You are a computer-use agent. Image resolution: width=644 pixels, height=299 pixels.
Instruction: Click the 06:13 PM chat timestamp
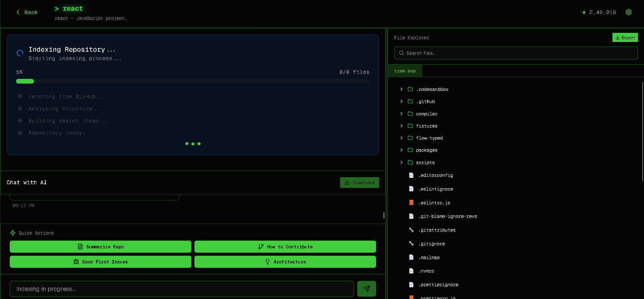23,205
